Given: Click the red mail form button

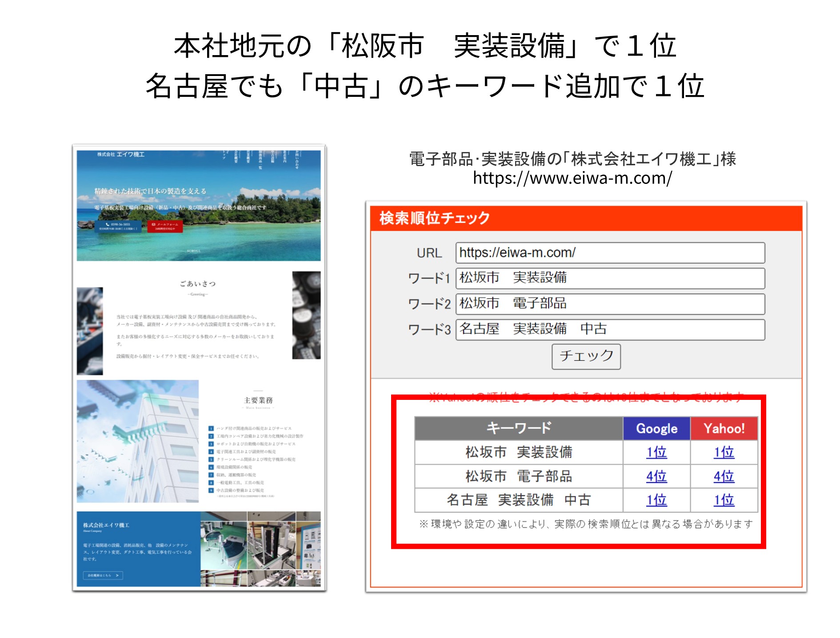Looking at the screenshot, I should pos(165,226).
